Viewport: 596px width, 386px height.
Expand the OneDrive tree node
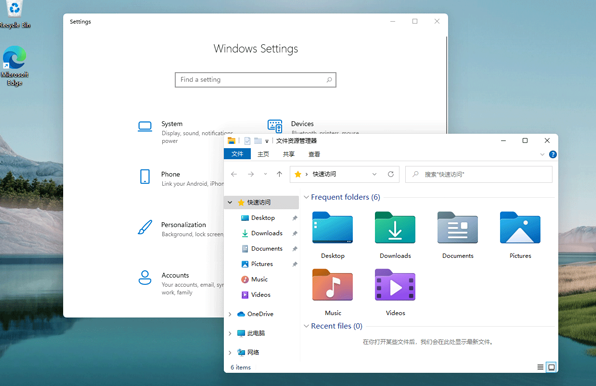[x=230, y=314]
